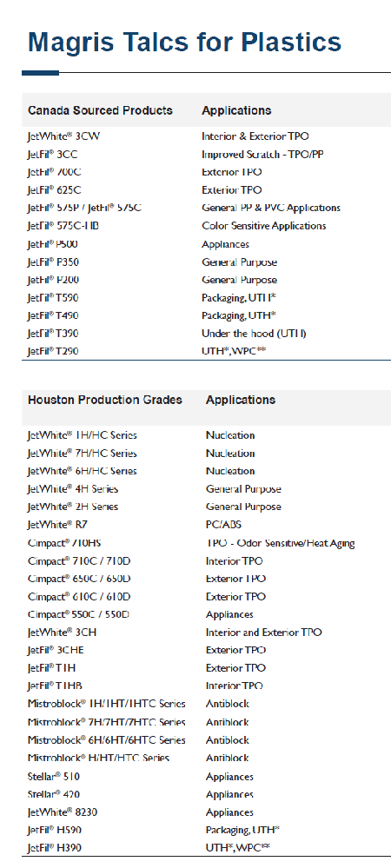This screenshot has height=868, width=391.
Task: Click Cimpact 710HS product entry
Action: pos(64,543)
